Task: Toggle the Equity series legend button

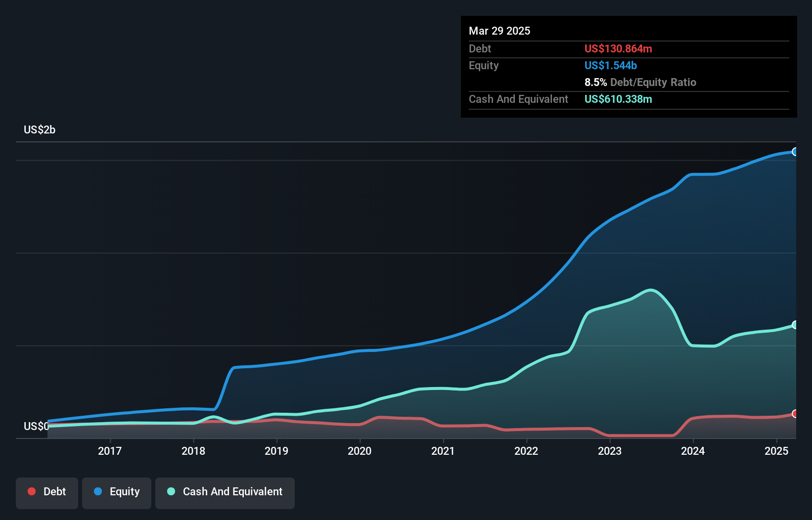Action: (117, 493)
